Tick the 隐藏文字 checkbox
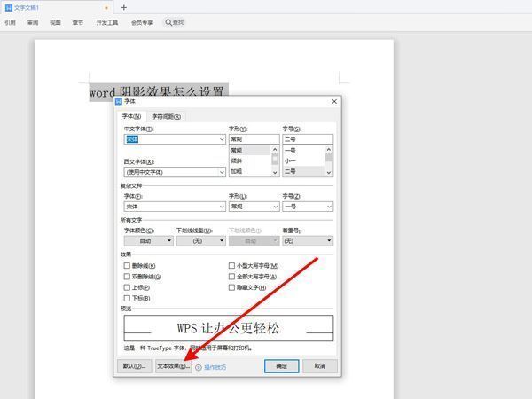 231,287
